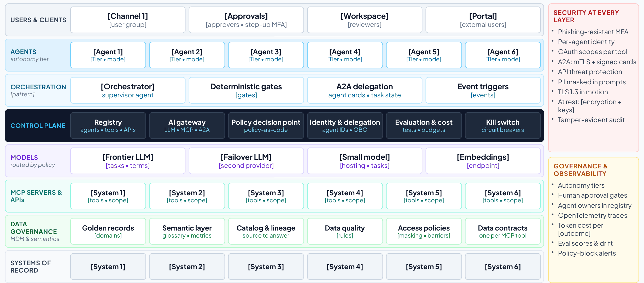Click the Event triggers box

point(483,90)
